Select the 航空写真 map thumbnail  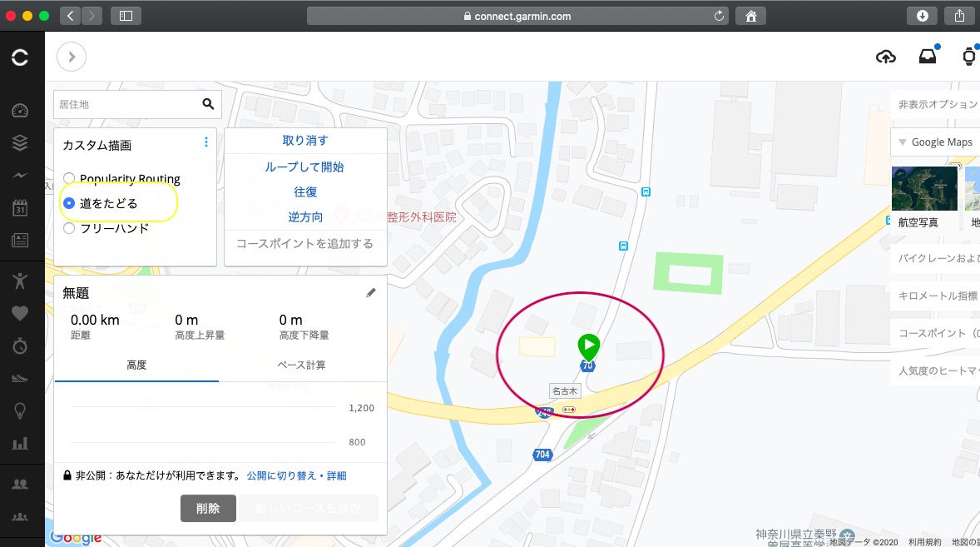[924, 189]
